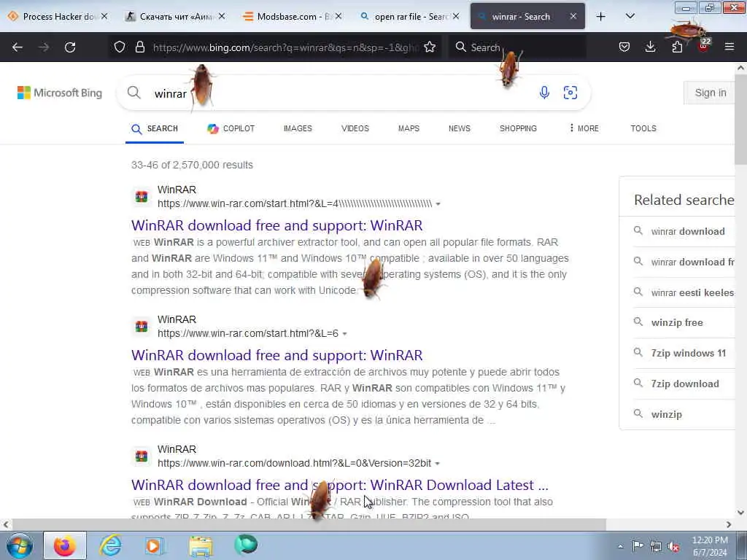Viewport: 747px width, 560px height.
Task: Click the Bing search magnifier icon
Action: 134,93
